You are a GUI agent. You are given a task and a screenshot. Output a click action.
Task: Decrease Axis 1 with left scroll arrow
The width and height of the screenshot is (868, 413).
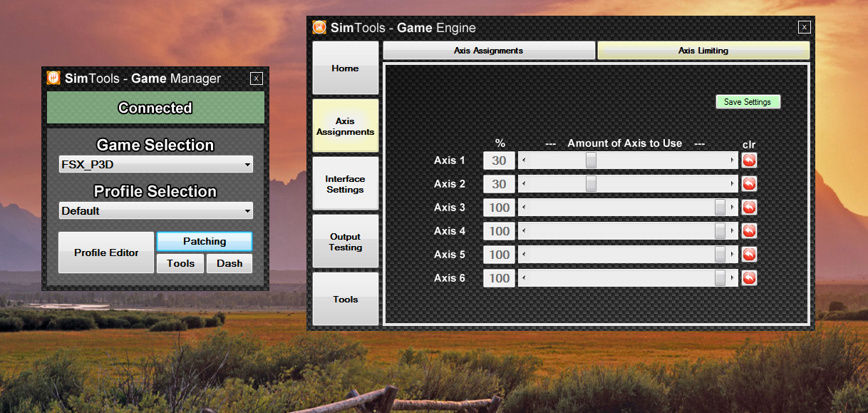(x=525, y=160)
